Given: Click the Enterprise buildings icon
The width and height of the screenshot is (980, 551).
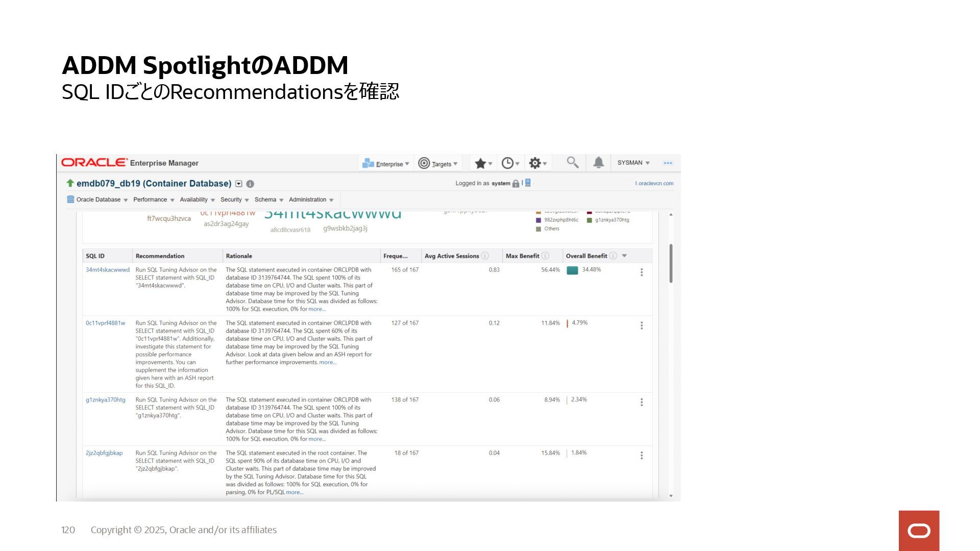Looking at the screenshot, I should 368,163.
